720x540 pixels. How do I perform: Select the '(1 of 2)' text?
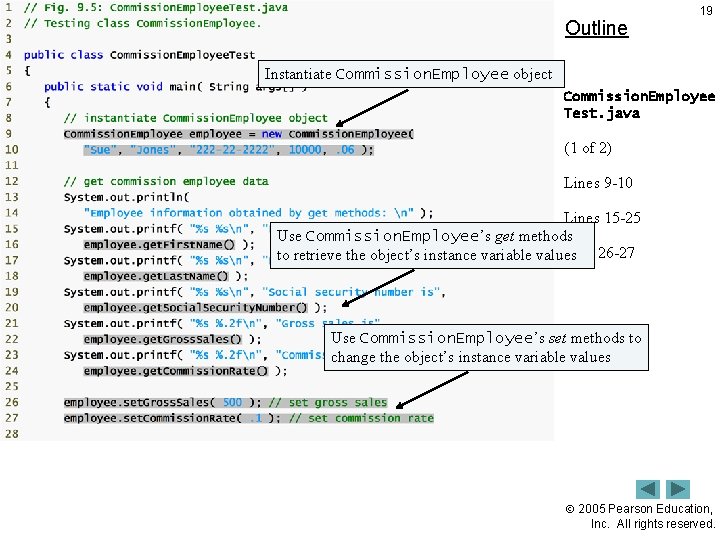pyautogui.click(x=588, y=148)
